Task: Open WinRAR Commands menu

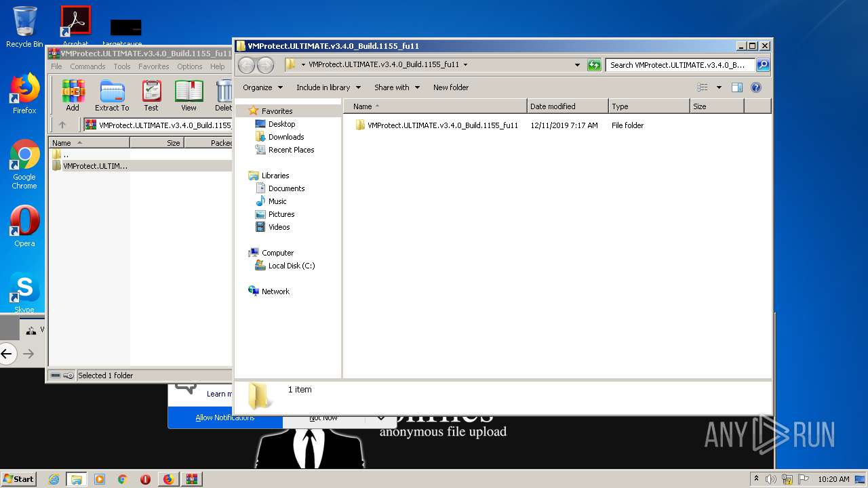Action: coord(87,66)
